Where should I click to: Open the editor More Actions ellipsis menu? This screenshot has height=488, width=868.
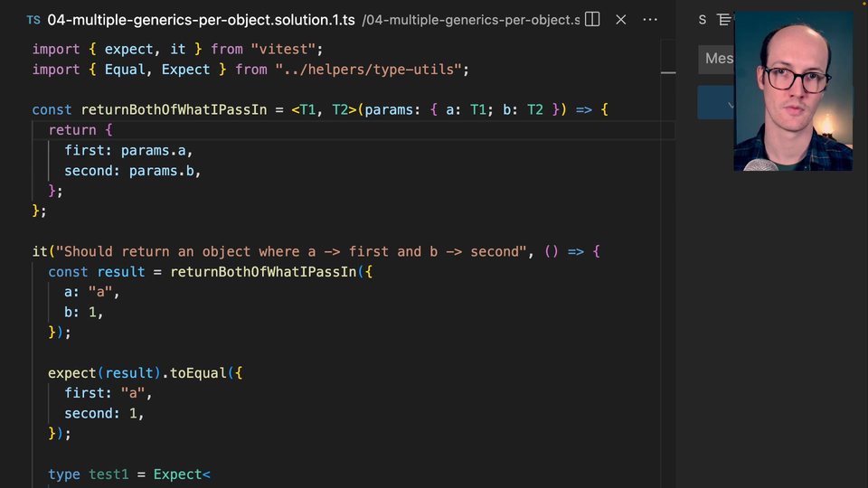click(x=651, y=20)
